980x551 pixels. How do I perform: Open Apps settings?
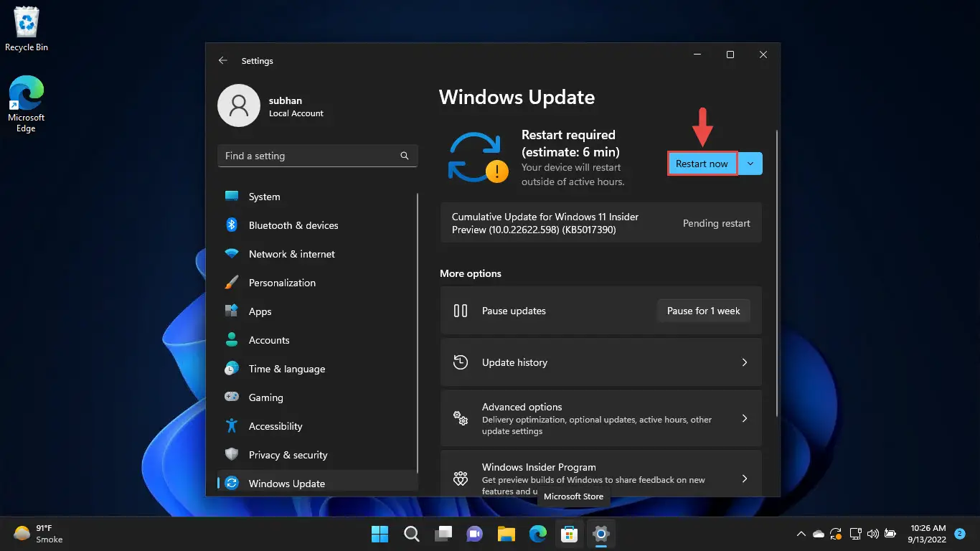click(317, 311)
